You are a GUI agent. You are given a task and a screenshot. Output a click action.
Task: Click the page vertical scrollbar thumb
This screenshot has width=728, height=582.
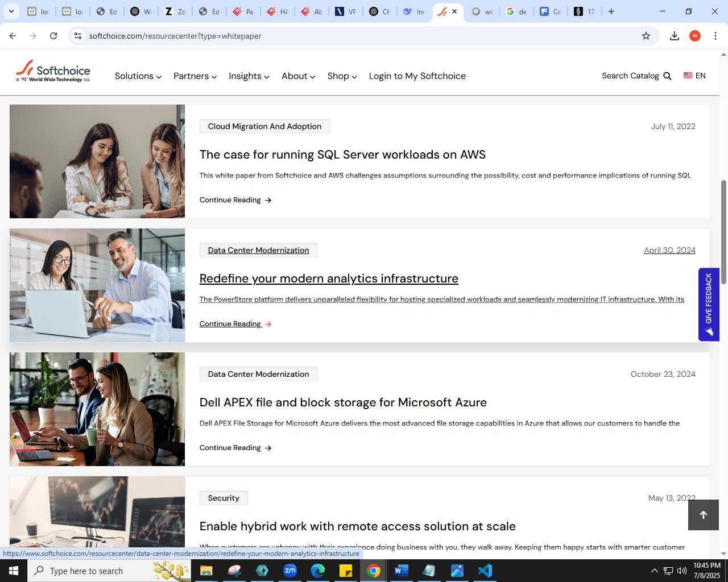pos(723,232)
